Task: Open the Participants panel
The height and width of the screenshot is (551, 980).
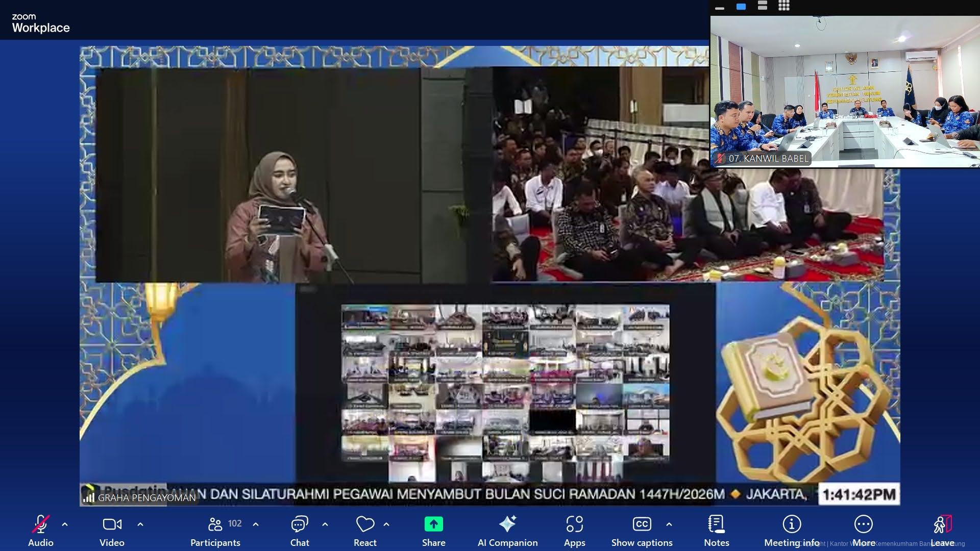Action: (215, 529)
